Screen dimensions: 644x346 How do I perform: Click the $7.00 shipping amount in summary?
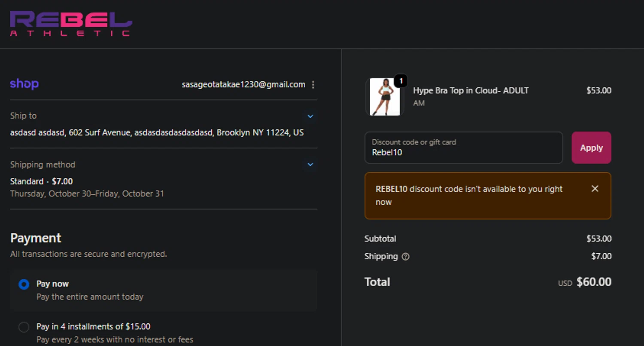601,256
